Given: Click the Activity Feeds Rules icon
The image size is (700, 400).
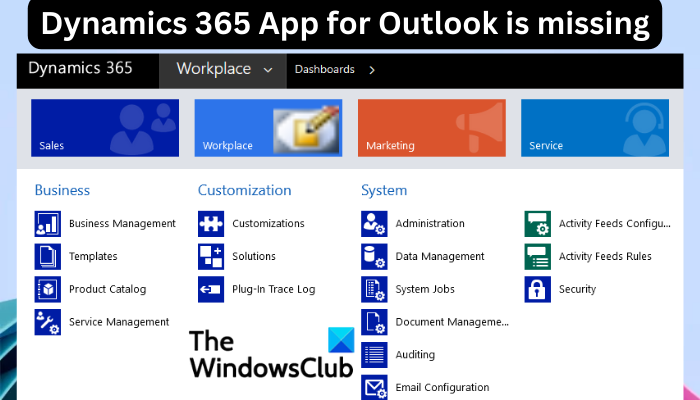Looking at the screenshot, I should tap(538, 257).
